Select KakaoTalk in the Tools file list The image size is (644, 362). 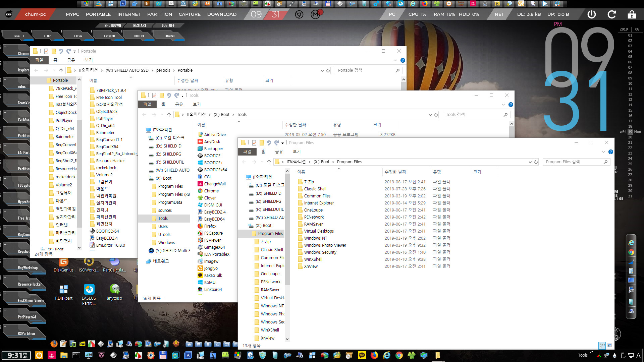click(x=210, y=275)
